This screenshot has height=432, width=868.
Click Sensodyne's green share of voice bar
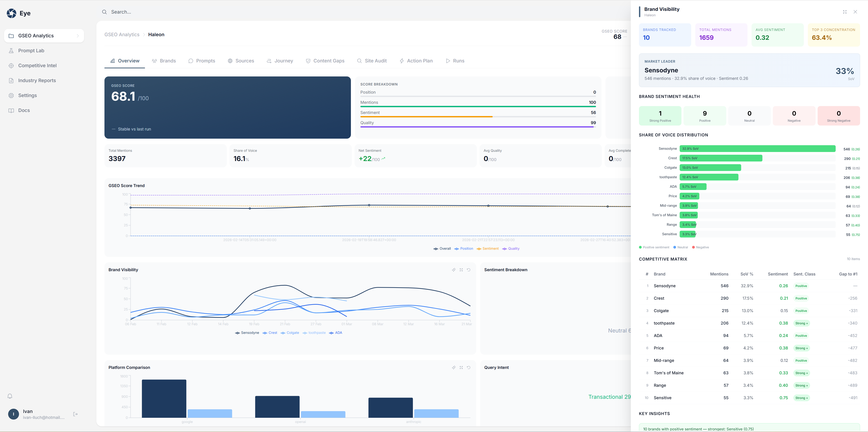[x=757, y=149]
